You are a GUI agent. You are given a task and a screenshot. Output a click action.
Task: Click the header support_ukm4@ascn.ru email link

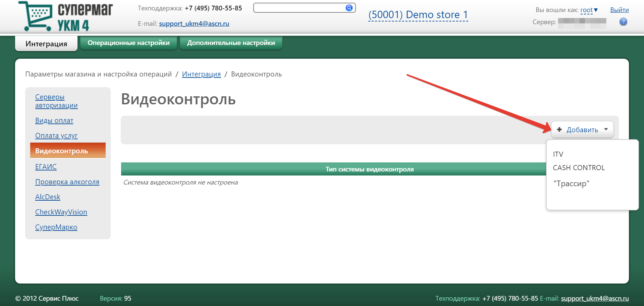(x=194, y=23)
